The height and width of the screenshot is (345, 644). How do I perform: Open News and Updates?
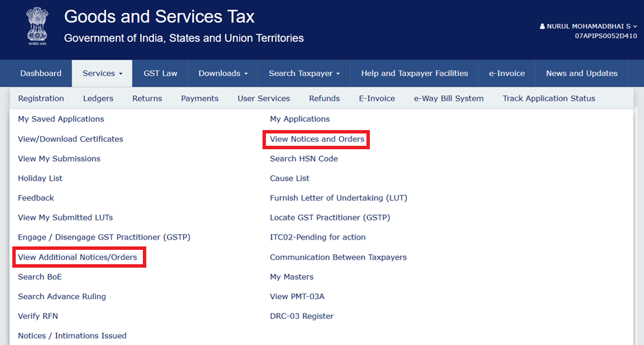(x=581, y=73)
